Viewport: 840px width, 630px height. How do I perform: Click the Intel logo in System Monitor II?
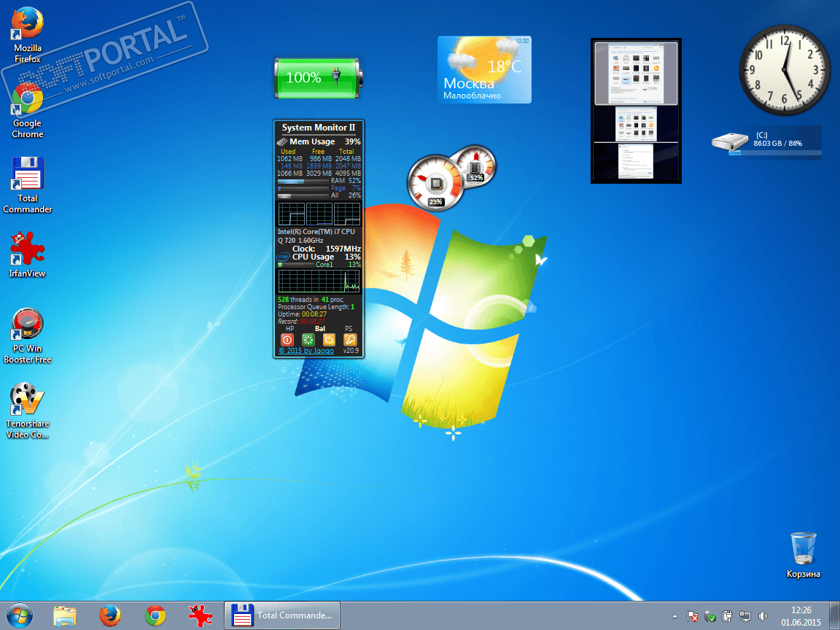pyautogui.click(x=283, y=257)
